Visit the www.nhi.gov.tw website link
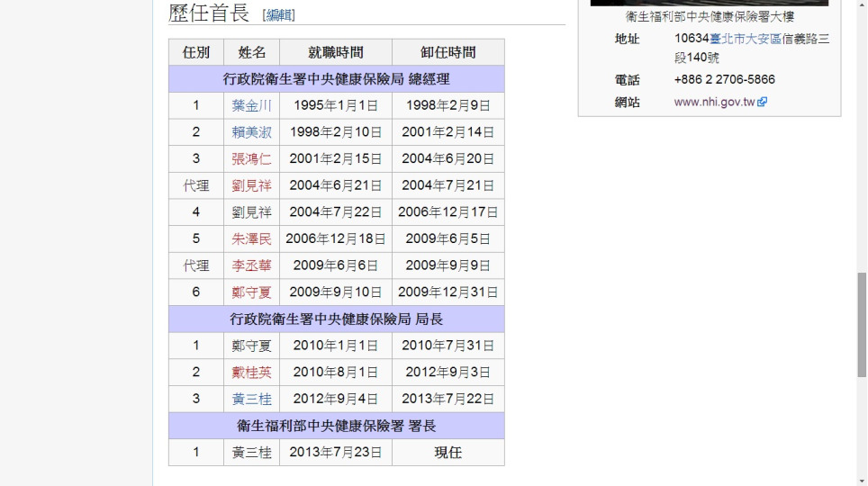The width and height of the screenshot is (868, 486). [714, 103]
